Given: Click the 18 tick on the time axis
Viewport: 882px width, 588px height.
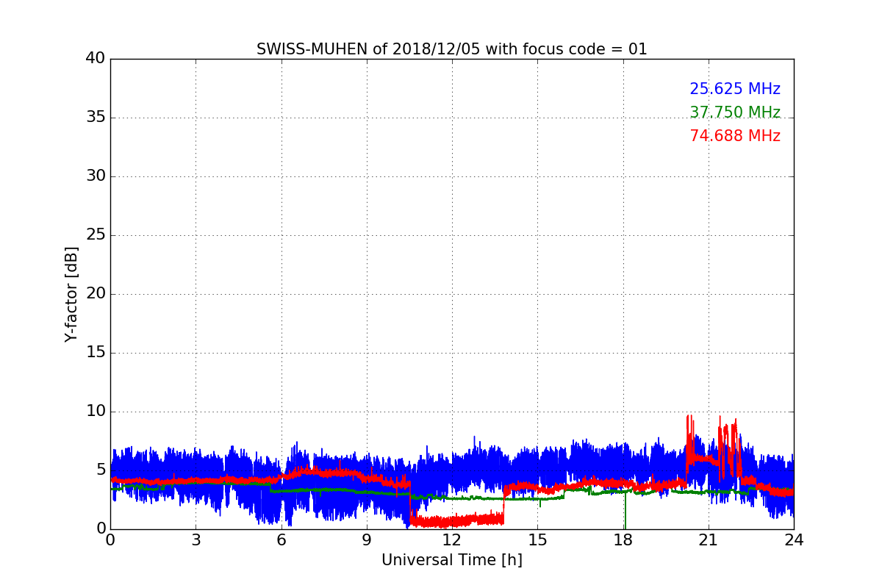Looking at the screenshot, I should (623, 539).
